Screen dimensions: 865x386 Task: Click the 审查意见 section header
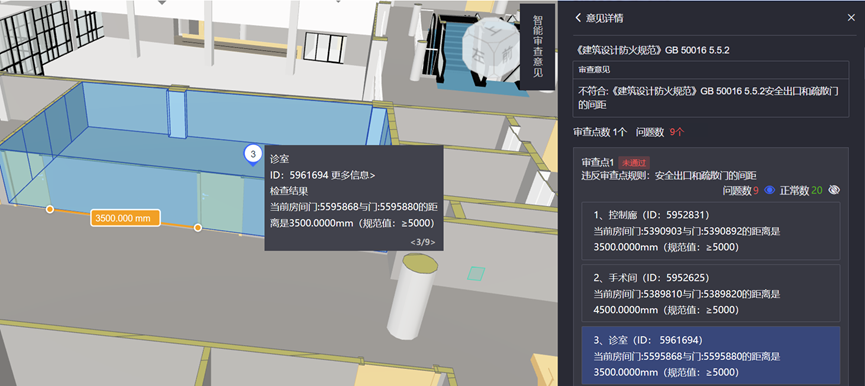pos(594,70)
